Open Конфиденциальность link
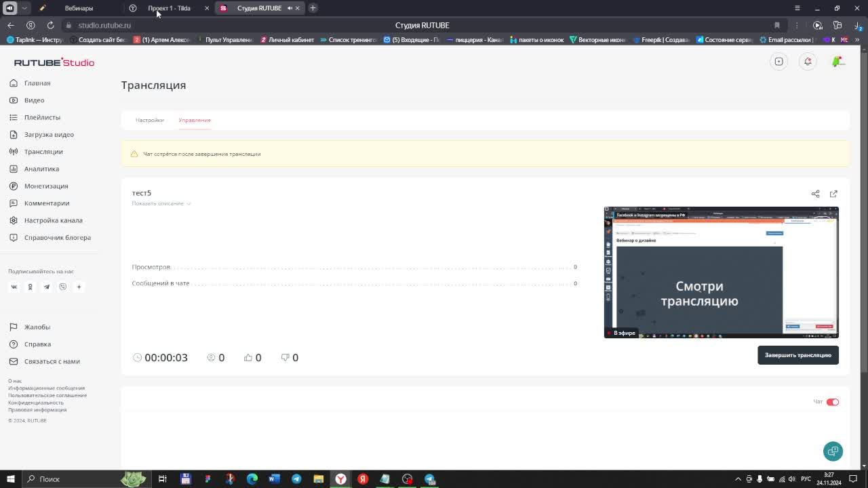This screenshot has width=868, height=488. [36, 403]
